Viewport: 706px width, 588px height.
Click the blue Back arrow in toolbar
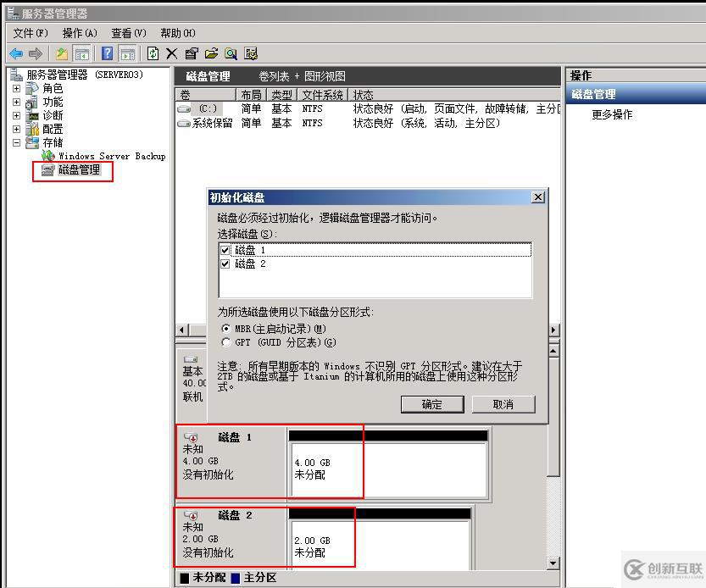coord(16,54)
